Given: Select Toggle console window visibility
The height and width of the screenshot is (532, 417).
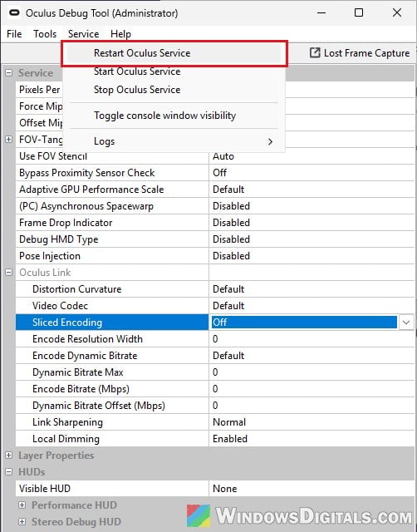Looking at the screenshot, I should click(174, 116).
